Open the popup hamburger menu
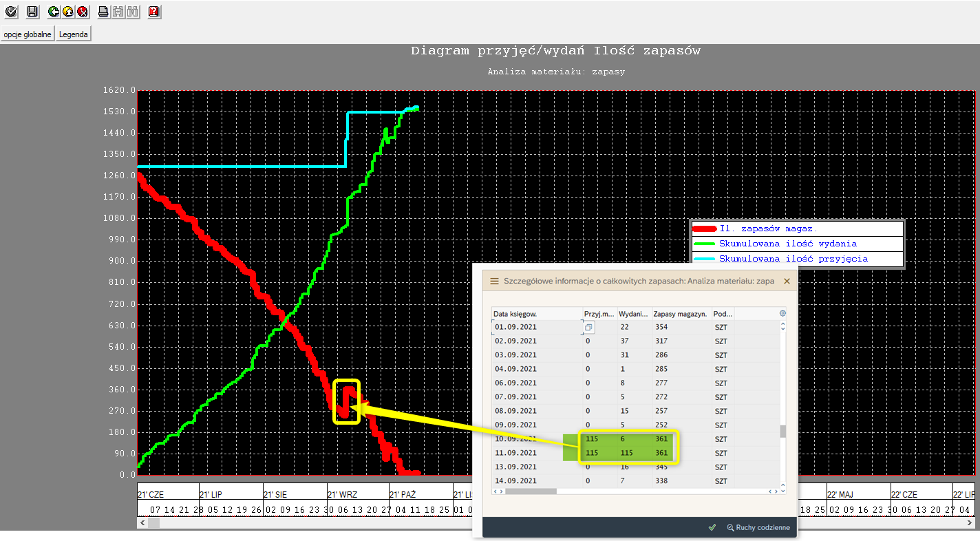Image resolution: width=980 pixels, height=541 pixels. [x=494, y=282]
